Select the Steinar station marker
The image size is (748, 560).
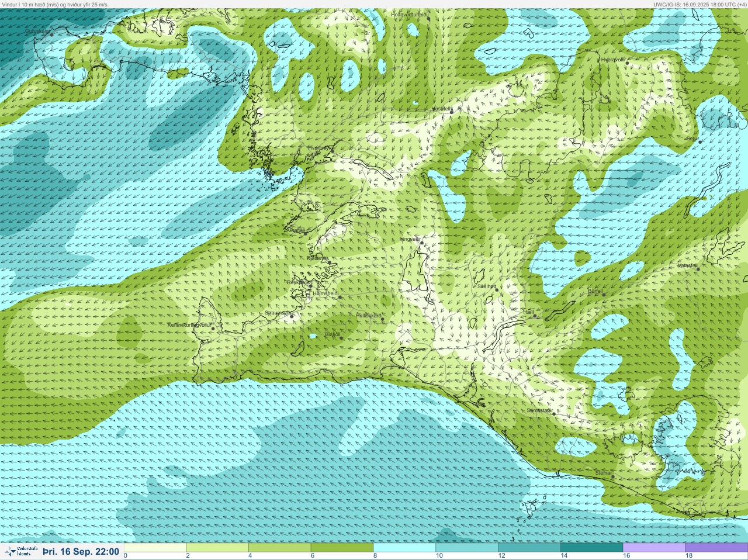[x=612, y=476]
